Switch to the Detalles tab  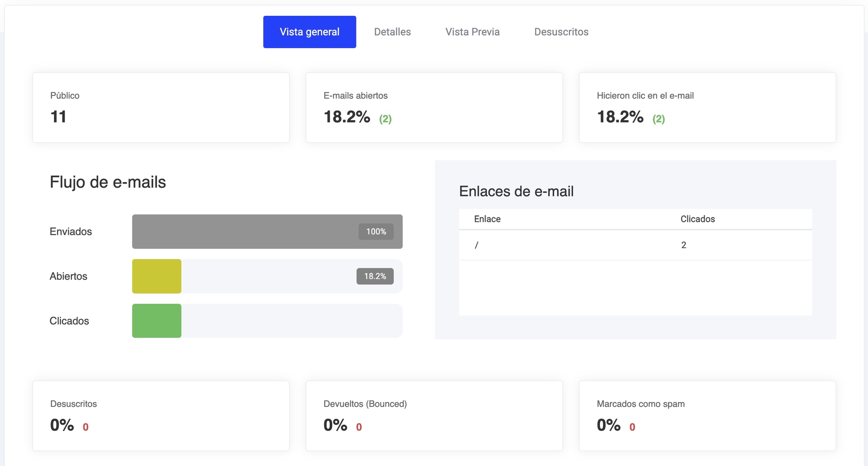click(392, 32)
